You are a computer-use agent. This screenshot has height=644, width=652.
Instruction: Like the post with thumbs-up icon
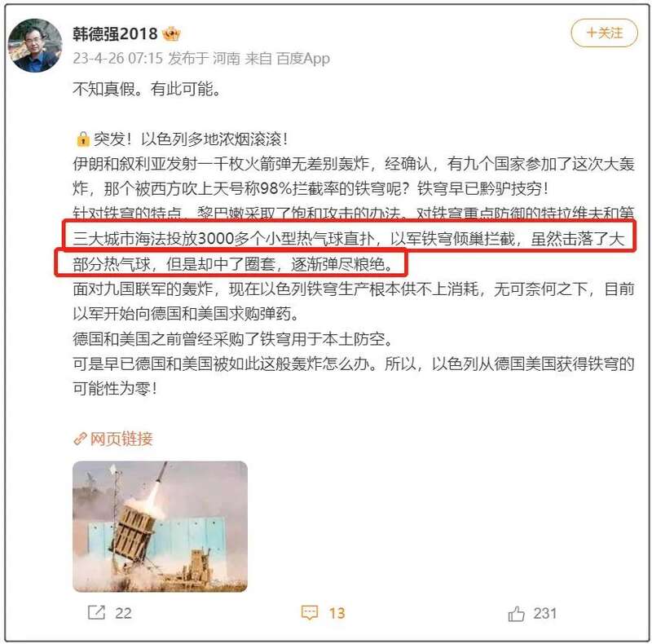coord(516,613)
